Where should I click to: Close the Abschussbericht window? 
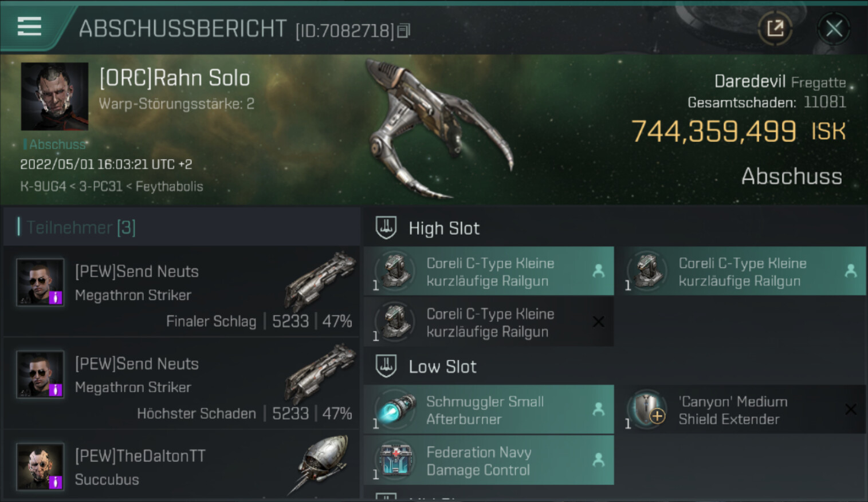pos(834,28)
